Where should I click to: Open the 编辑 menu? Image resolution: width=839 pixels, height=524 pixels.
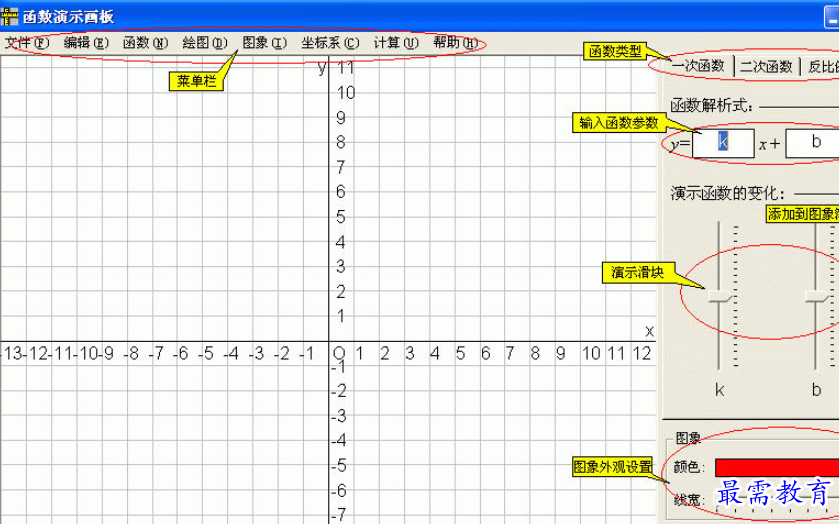tap(85, 43)
